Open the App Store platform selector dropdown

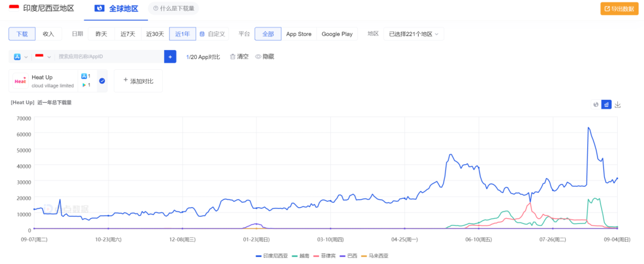click(21, 57)
